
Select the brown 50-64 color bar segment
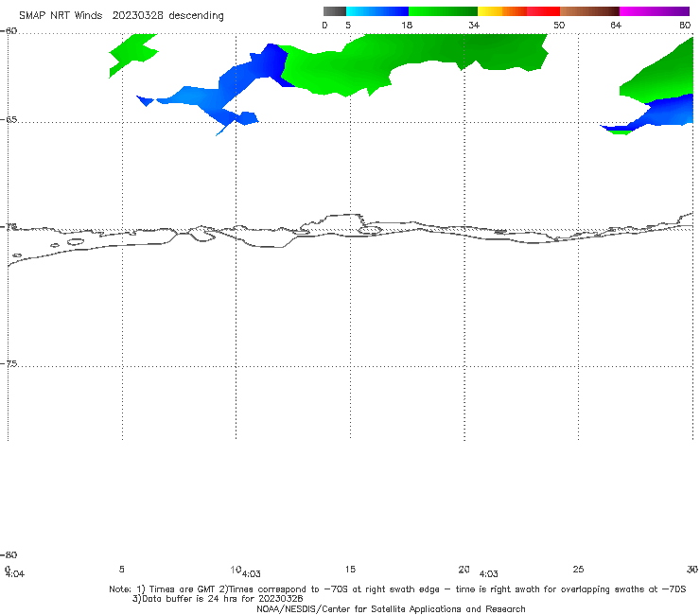tap(589, 11)
